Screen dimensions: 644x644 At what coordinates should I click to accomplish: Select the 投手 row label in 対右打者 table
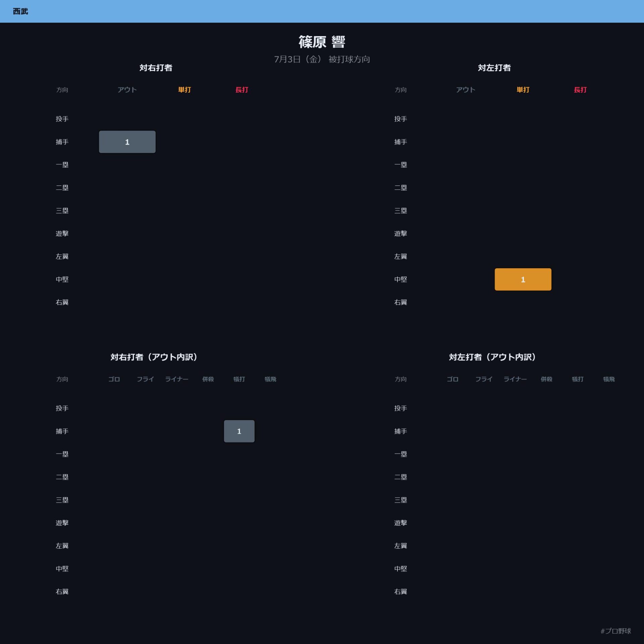(62, 119)
